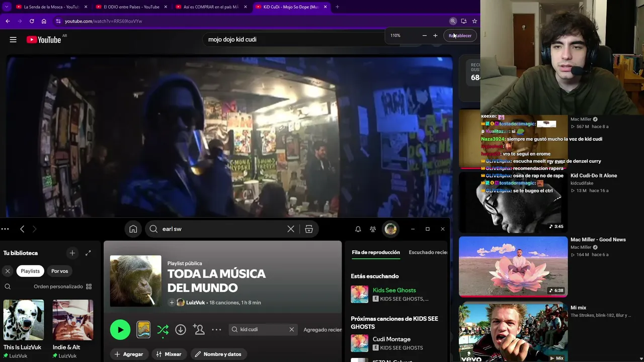The width and height of the screenshot is (644, 362).
Task: Expand Tu biblioteca to full view
Action: click(88, 253)
